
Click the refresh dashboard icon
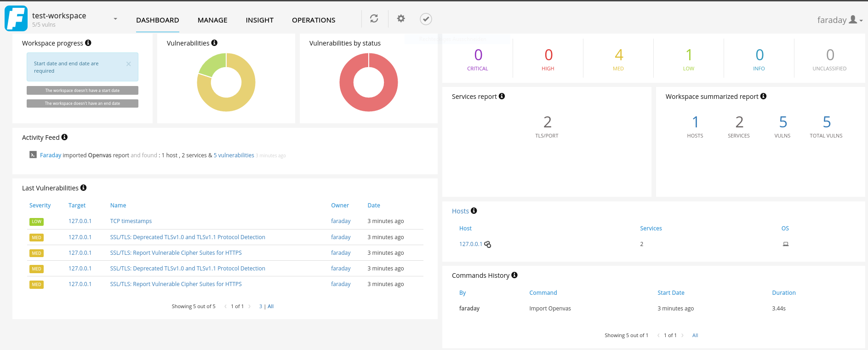tap(374, 18)
